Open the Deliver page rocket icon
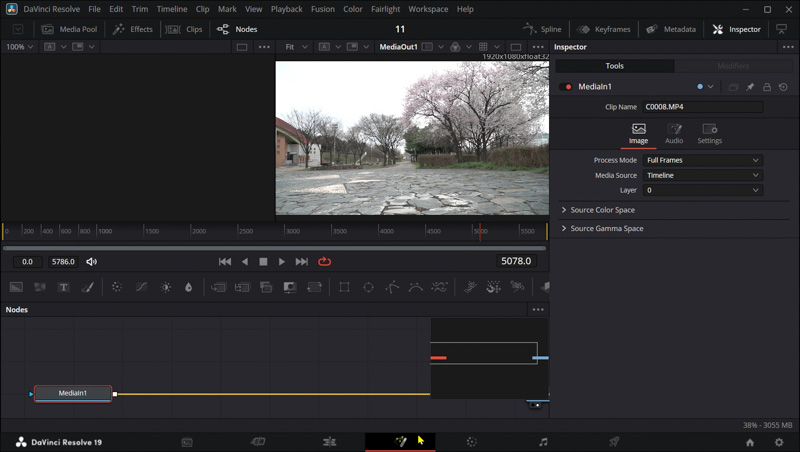Image resolution: width=800 pixels, height=452 pixels. pyautogui.click(x=614, y=442)
